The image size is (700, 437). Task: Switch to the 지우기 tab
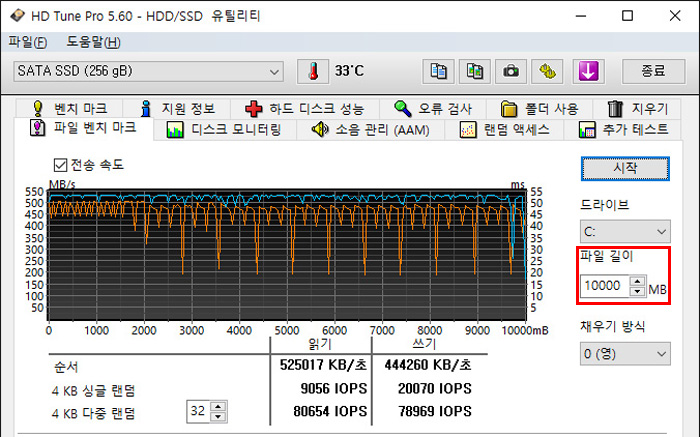pyautogui.click(x=637, y=108)
